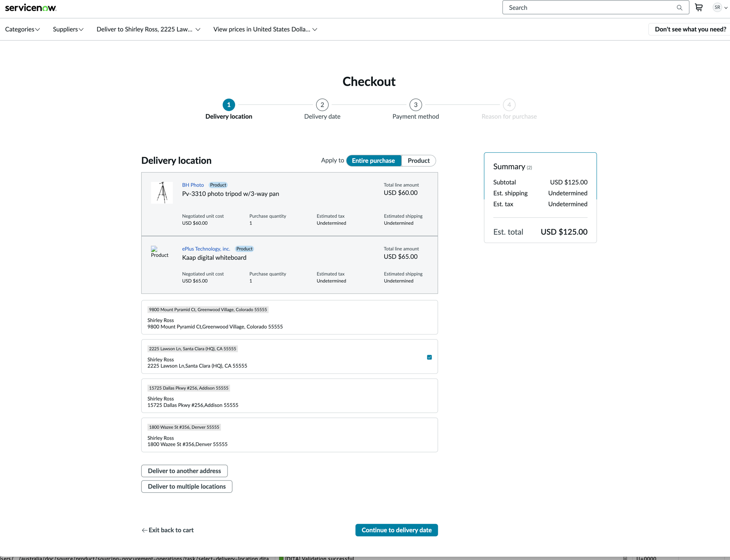Toggle Apply to Entire purchase

click(374, 160)
